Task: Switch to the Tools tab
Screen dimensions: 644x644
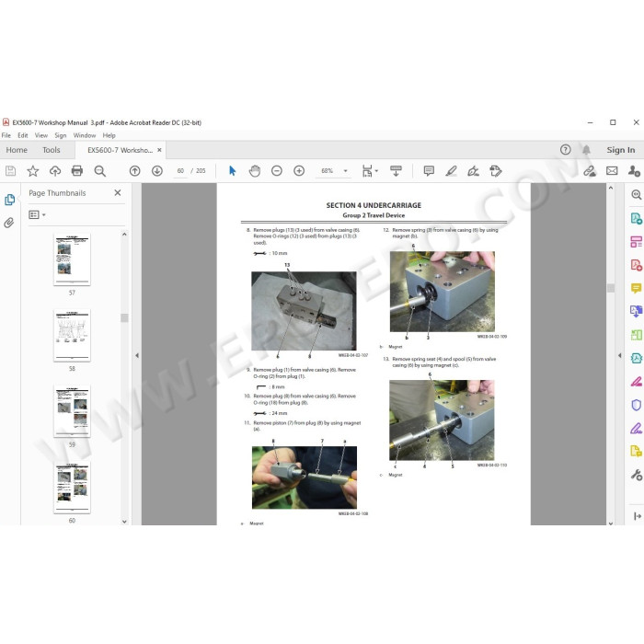Action: pos(52,150)
